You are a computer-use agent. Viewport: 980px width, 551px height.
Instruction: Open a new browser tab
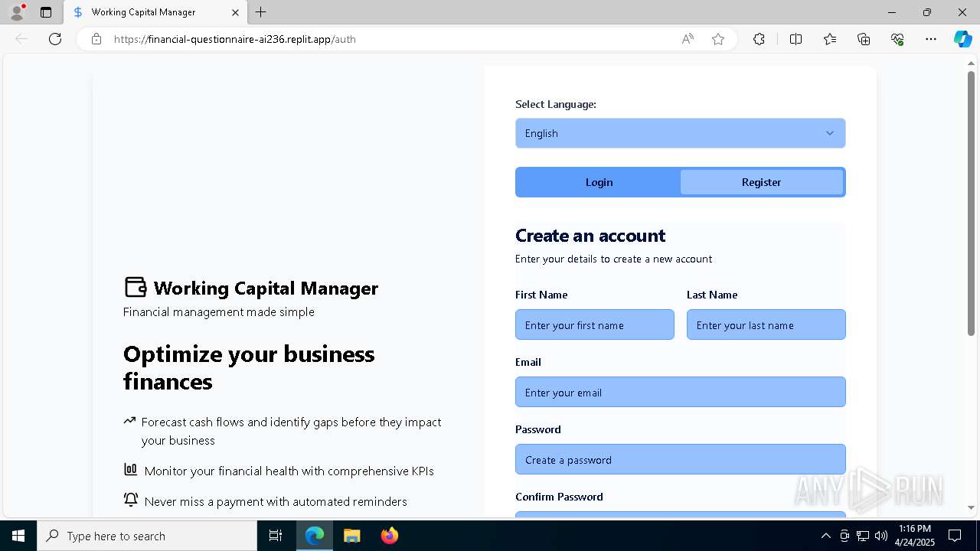click(x=261, y=12)
